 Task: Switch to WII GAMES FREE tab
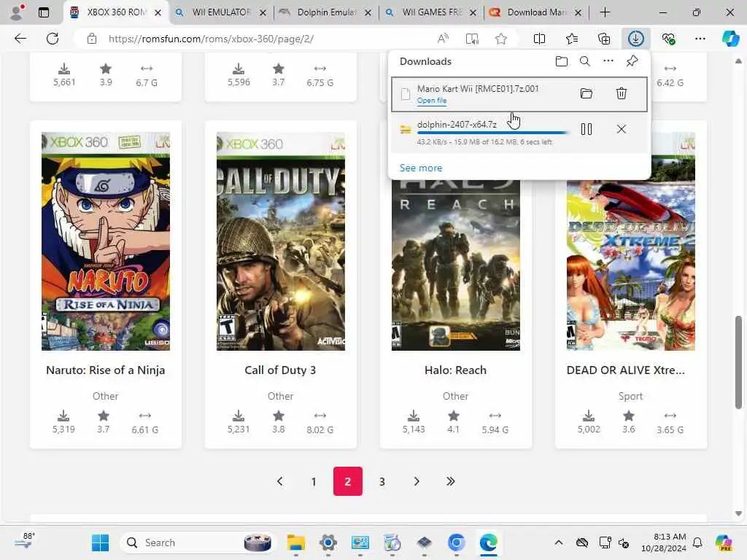[x=431, y=12]
